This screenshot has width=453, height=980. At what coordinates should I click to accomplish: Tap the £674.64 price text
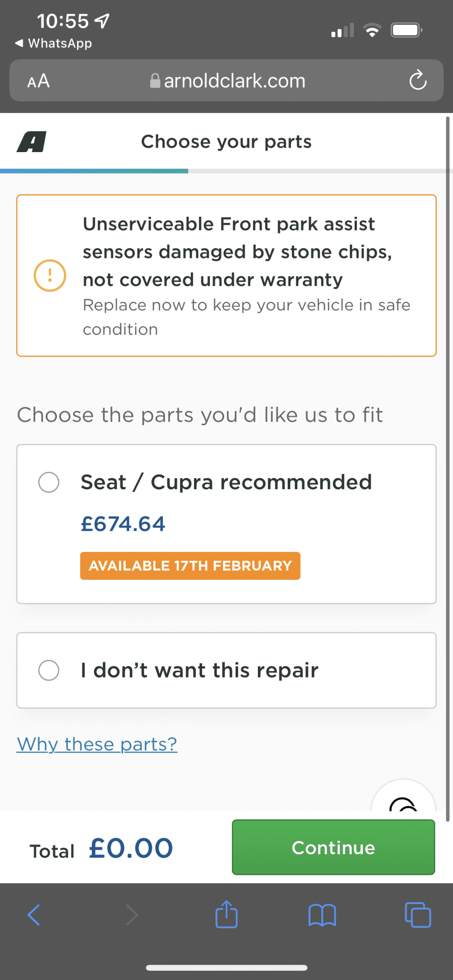click(x=123, y=524)
